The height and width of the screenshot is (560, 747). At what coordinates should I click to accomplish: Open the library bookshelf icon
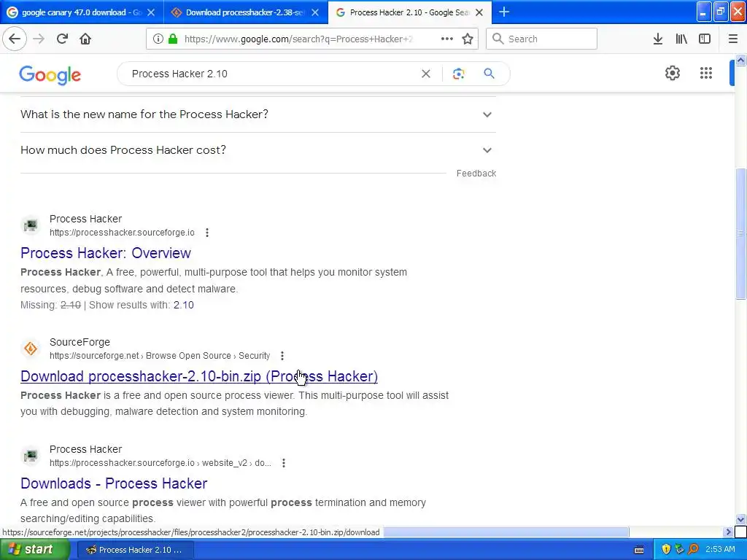(681, 39)
